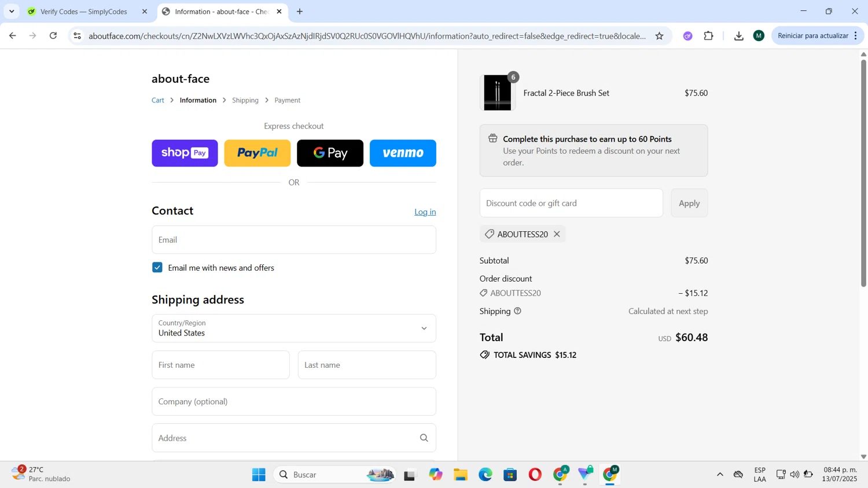Image resolution: width=868 pixels, height=488 pixels.
Task: Focus the Company (optional) field
Action: coord(294,401)
